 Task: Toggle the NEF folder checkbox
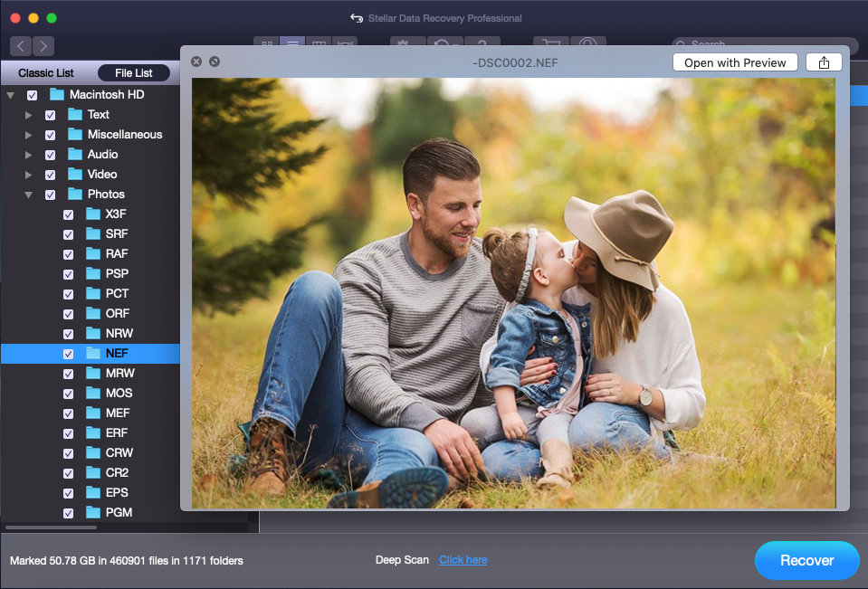tap(68, 355)
